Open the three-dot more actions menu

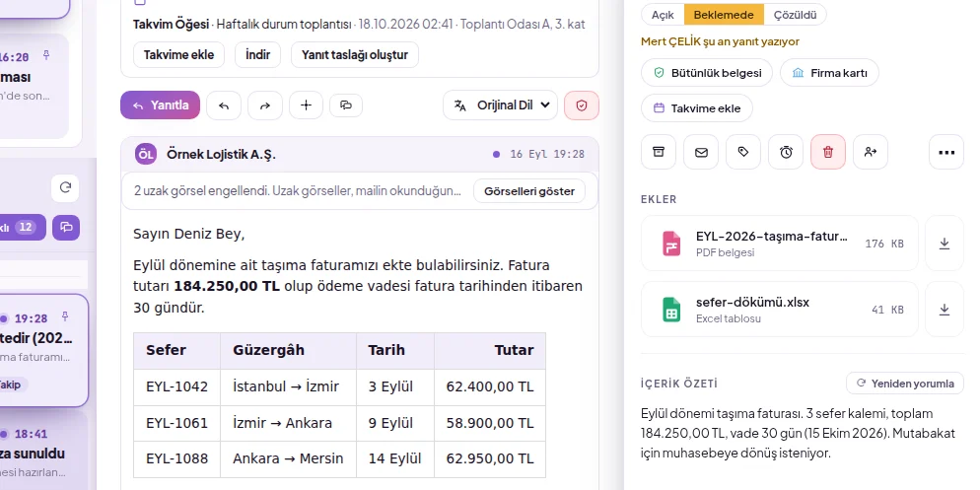click(946, 152)
